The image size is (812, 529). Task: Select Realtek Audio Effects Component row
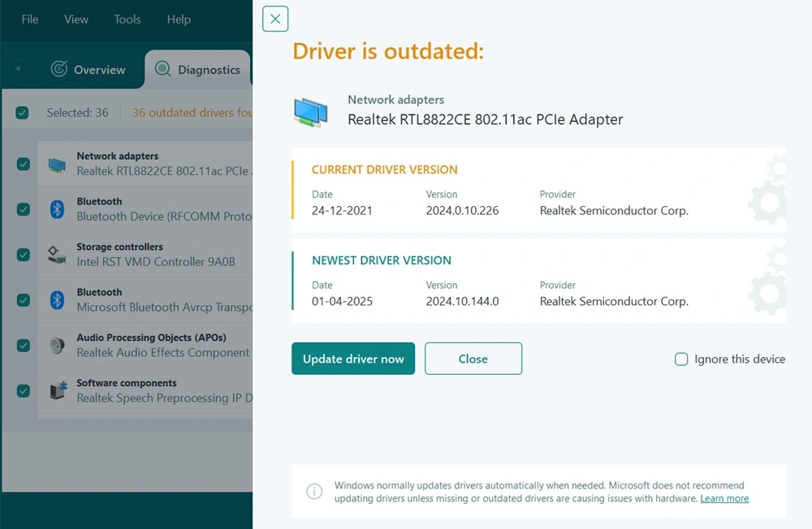click(x=145, y=346)
